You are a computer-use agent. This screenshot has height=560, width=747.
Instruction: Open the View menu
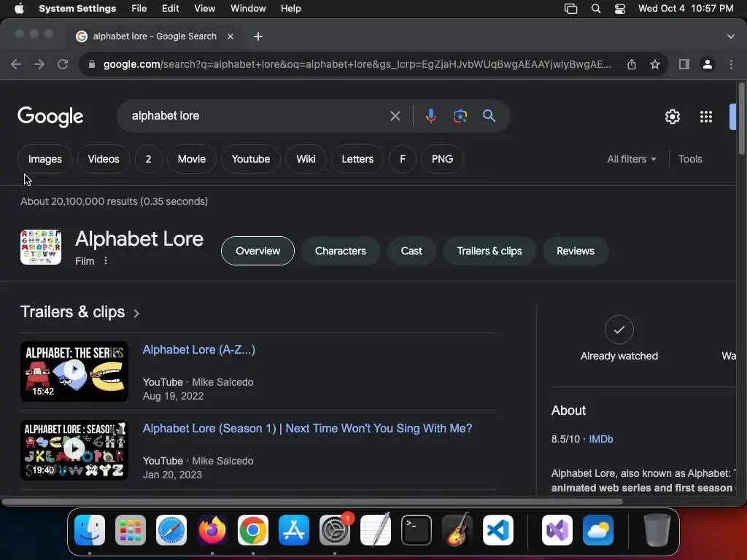(x=204, y=9)
